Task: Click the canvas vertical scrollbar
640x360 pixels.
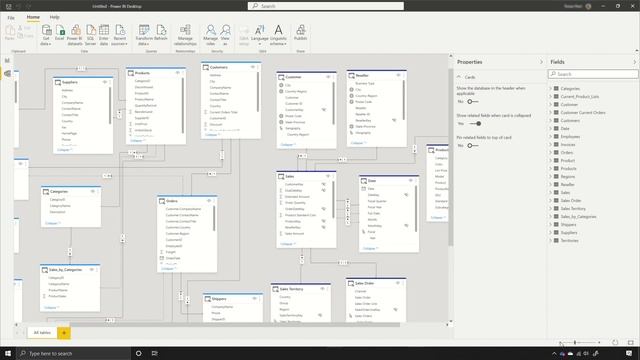Action: (x=451, y=157)
